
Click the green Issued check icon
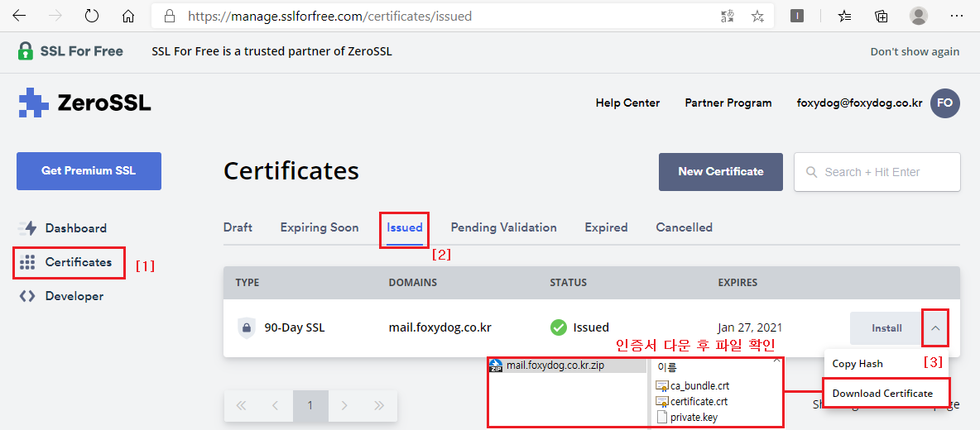tap(558, 327)
